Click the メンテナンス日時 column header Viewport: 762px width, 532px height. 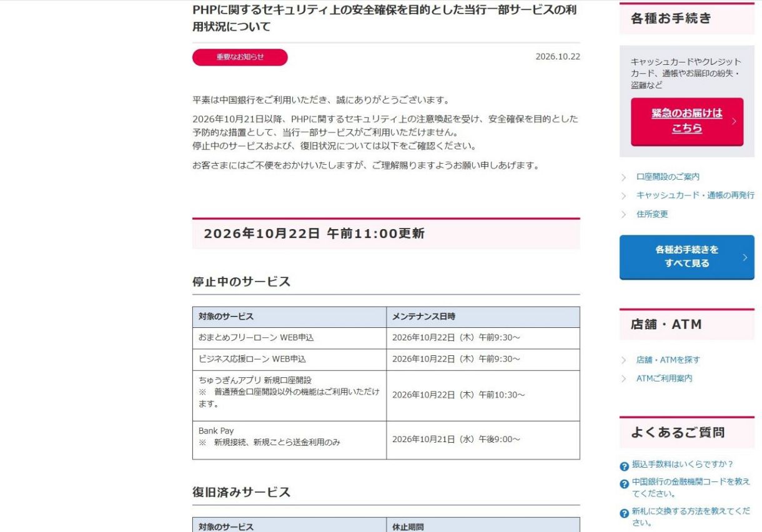[x=483, y=317]
